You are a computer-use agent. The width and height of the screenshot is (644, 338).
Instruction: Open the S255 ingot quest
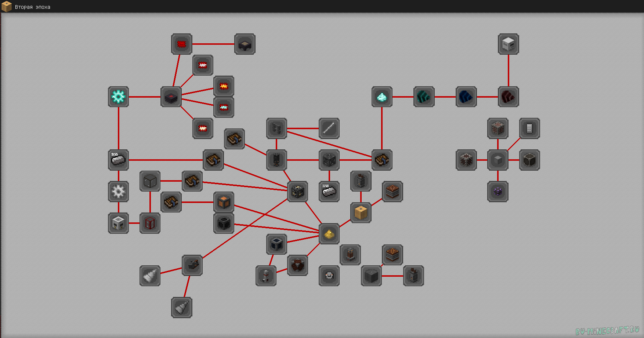point(329,192)
